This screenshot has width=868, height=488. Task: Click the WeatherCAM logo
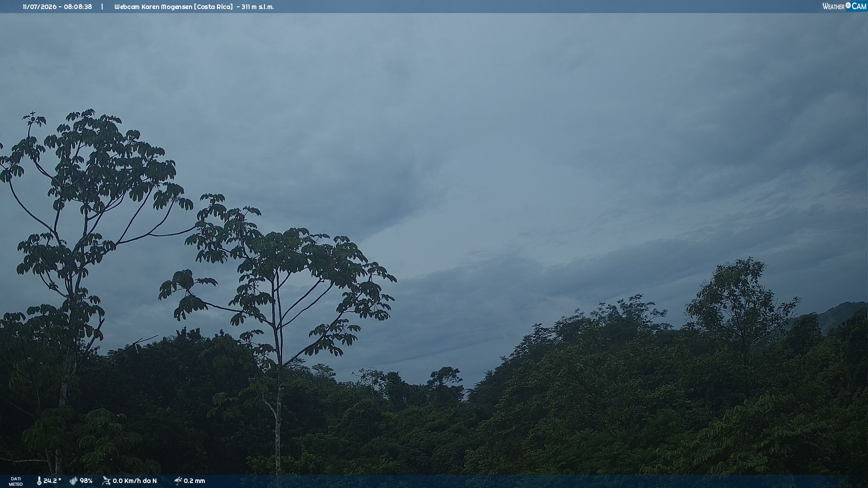click(x=844, y=6)
